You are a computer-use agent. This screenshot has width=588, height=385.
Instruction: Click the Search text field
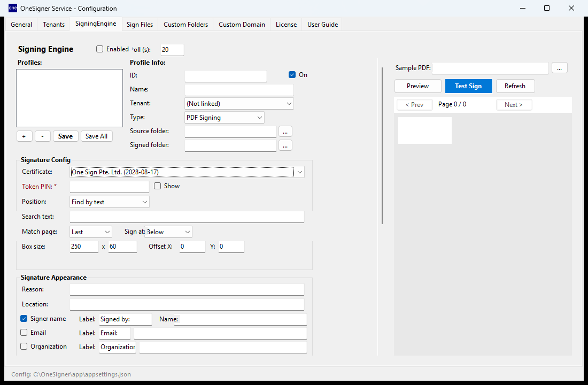[187, 217]
